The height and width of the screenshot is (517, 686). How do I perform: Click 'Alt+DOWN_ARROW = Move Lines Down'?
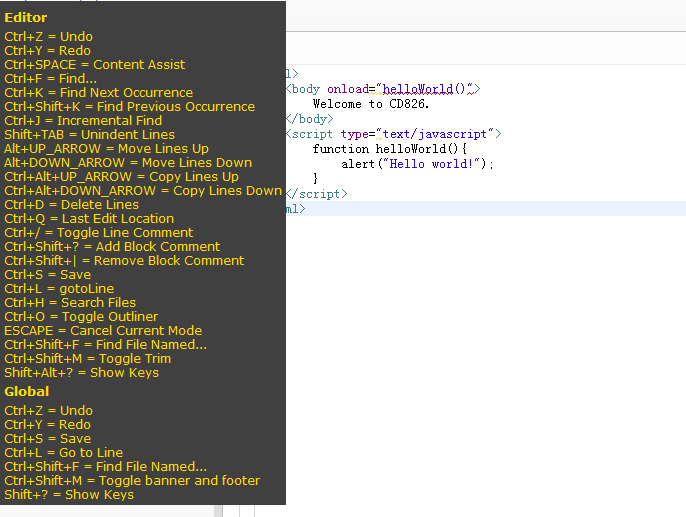(128, 163)
